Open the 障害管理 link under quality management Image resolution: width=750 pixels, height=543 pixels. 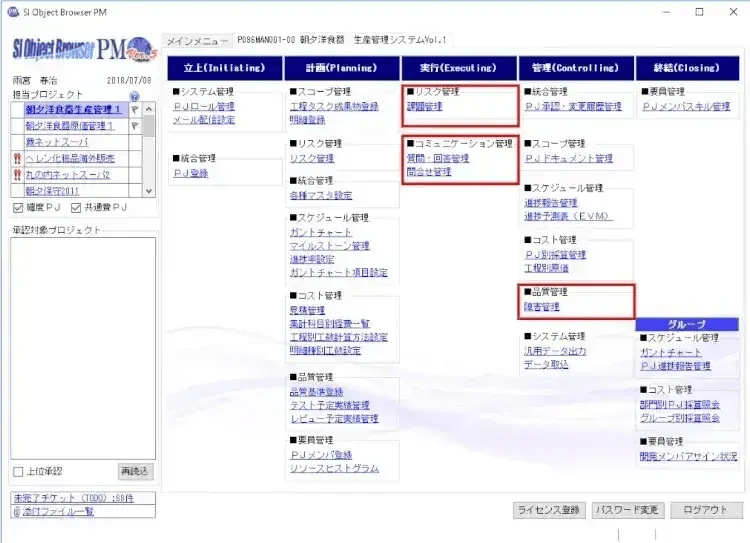541,307
